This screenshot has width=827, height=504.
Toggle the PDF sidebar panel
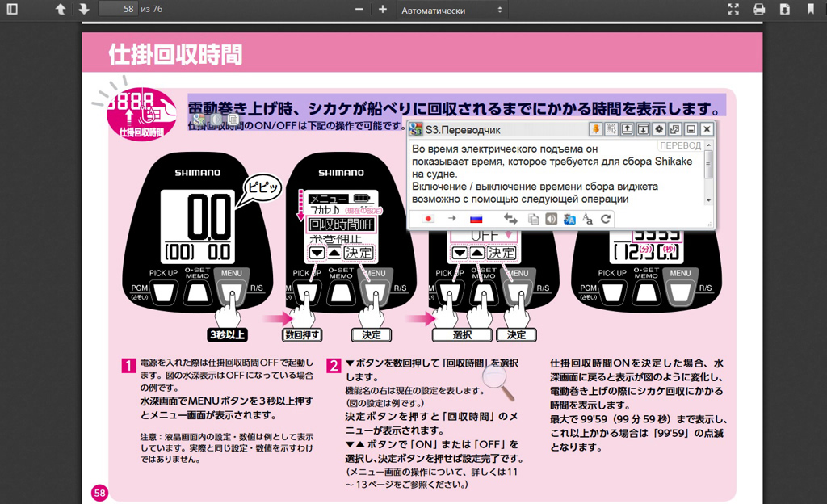(x=14, y=10)
